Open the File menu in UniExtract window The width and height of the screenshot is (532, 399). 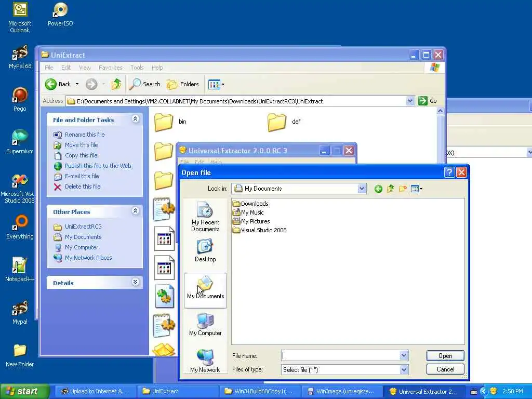tap(49, 68)
